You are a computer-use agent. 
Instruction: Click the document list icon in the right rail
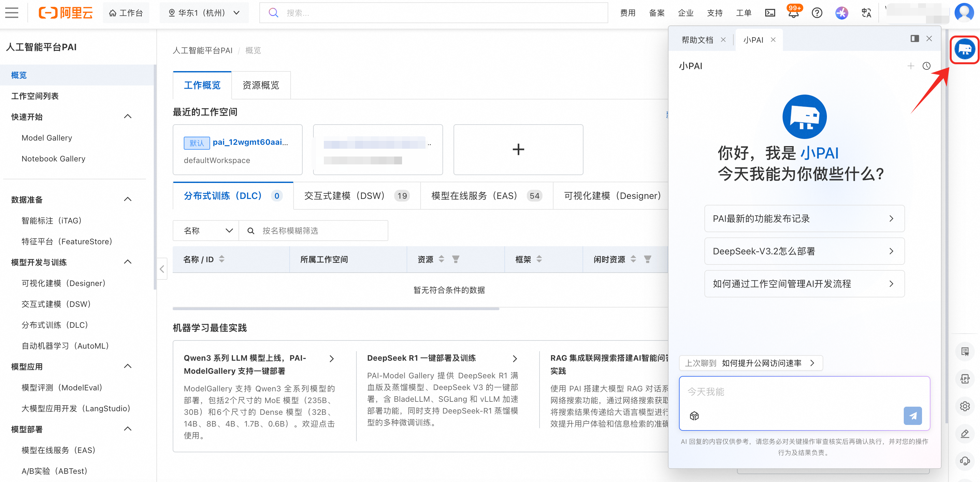pyautogui.click(x=965, y=351)
